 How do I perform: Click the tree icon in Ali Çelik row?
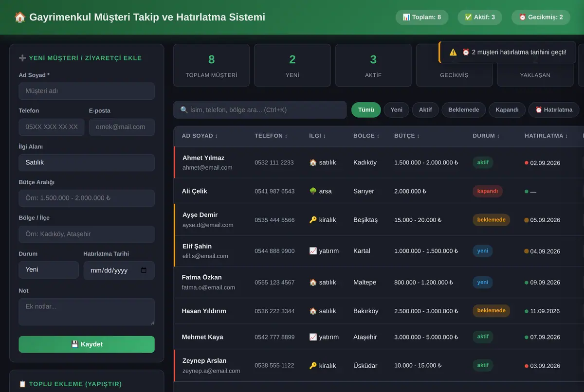[x=313, y=191]
